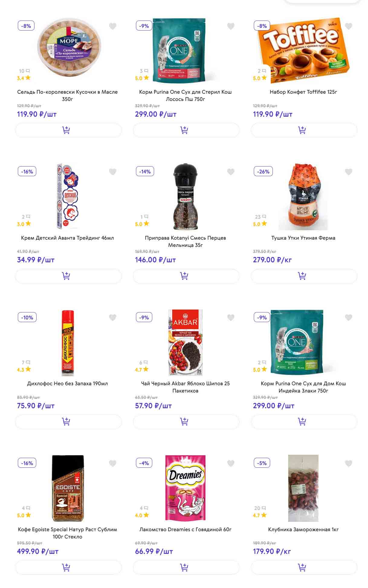This screenshot has width=368, height=588.
Task: Open Чай Черный Akbar product title
Action: pyautogui.click(x=185, y=387)
